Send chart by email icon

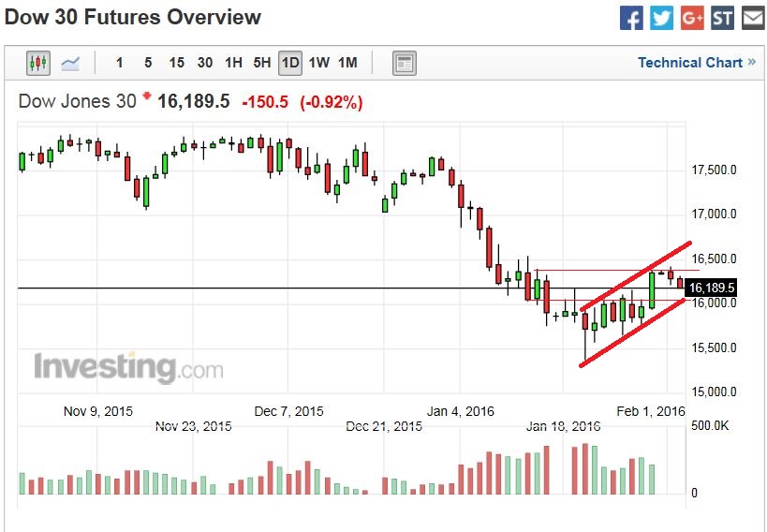pyautogui.click(x=752, y=18)
